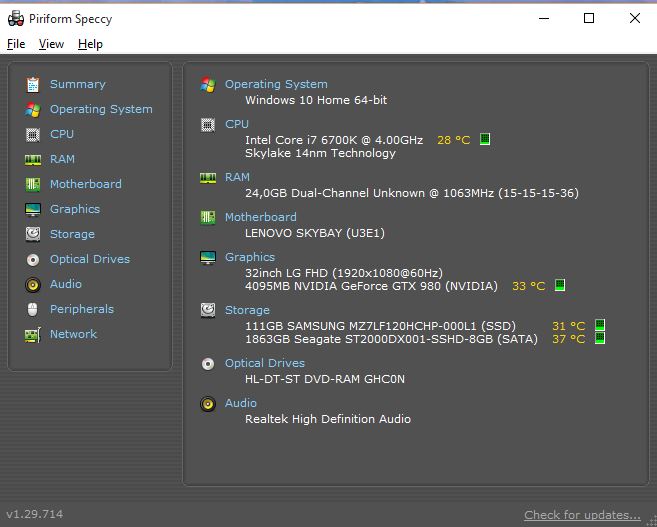
Task: Click the Audio heading link in summary
Action: point(241,403)
